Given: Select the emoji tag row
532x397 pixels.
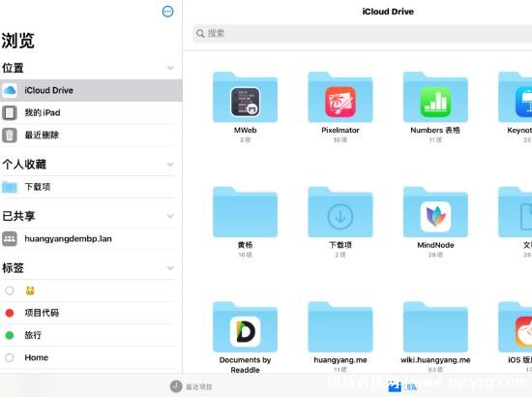Looking at the screenshot, I should coord(91,290).
